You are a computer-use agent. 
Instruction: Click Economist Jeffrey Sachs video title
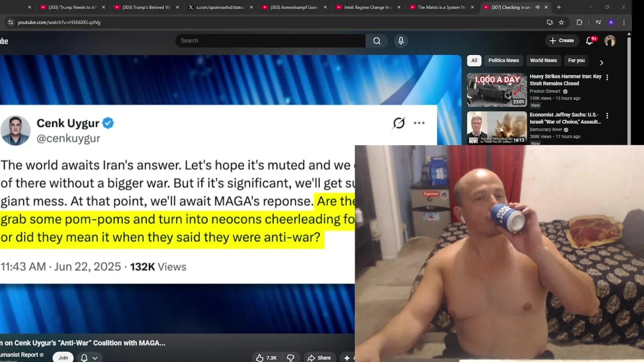(x=566, y=118)
